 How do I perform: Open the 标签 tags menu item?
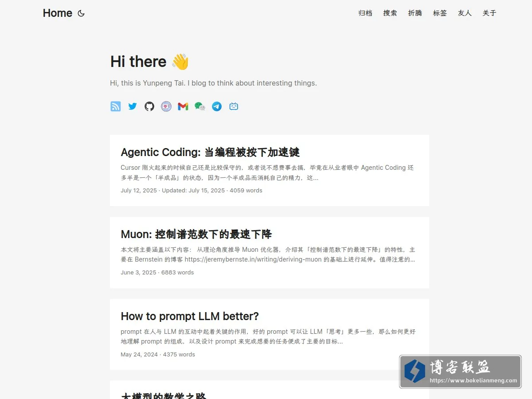pos(440,13)
